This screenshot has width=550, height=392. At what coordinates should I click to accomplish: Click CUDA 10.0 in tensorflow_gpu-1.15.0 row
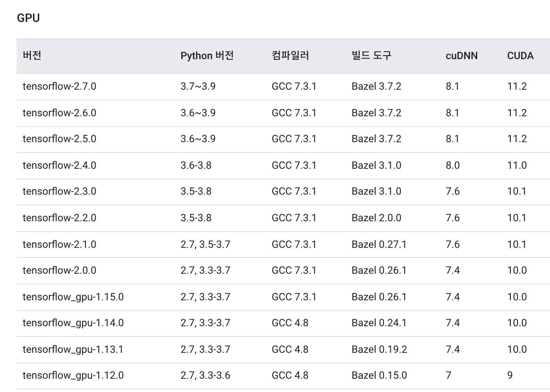pos(517,297)
